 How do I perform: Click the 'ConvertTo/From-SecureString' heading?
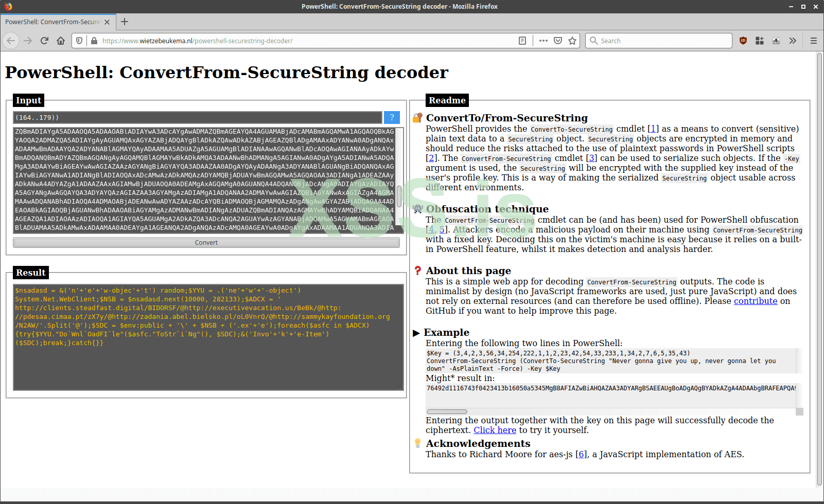pos(507,118)
